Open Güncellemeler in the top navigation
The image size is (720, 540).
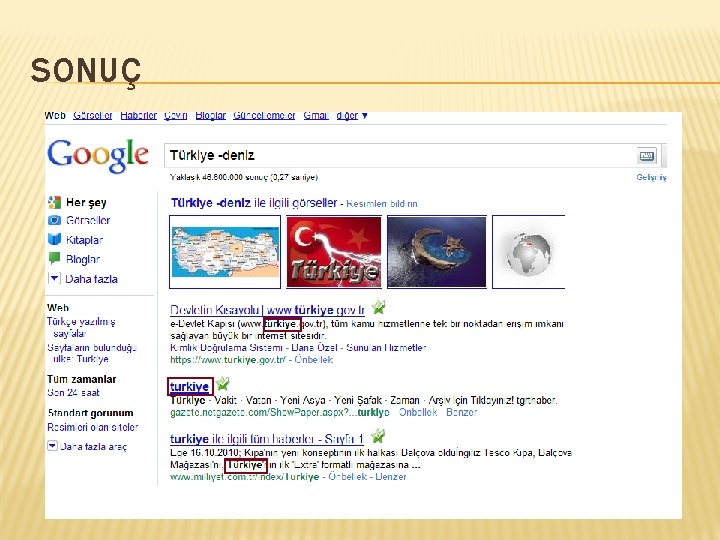pyautogui.click(x=264, y=116)
